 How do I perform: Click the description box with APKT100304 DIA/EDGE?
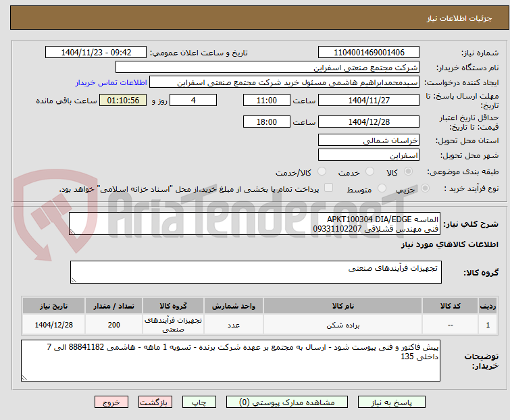tap(255, 224)
